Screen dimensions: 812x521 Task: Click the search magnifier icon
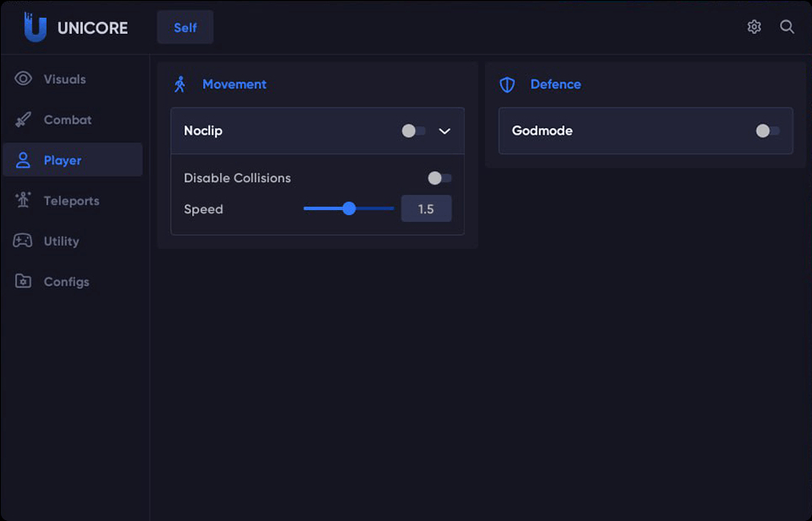(787, 27)
